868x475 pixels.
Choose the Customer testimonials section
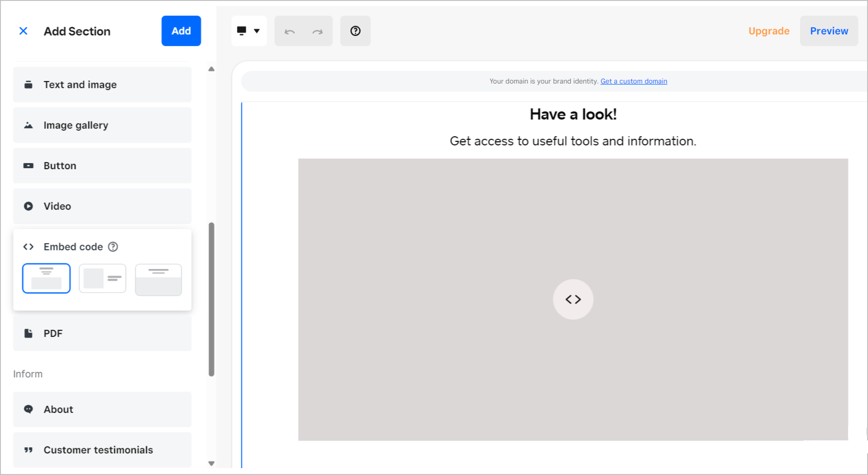[102, 450]
